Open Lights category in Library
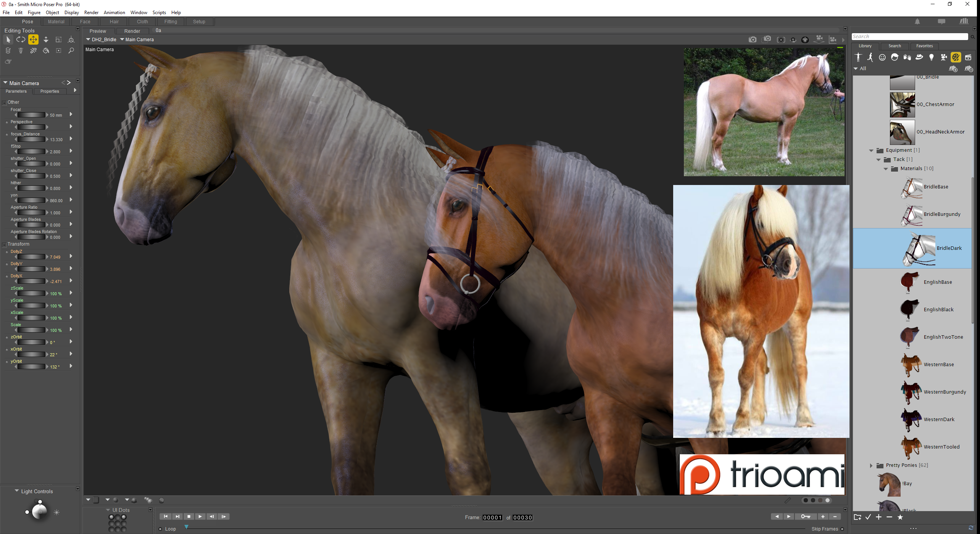This screenshot has height=534, width=980. pos(932,57)
